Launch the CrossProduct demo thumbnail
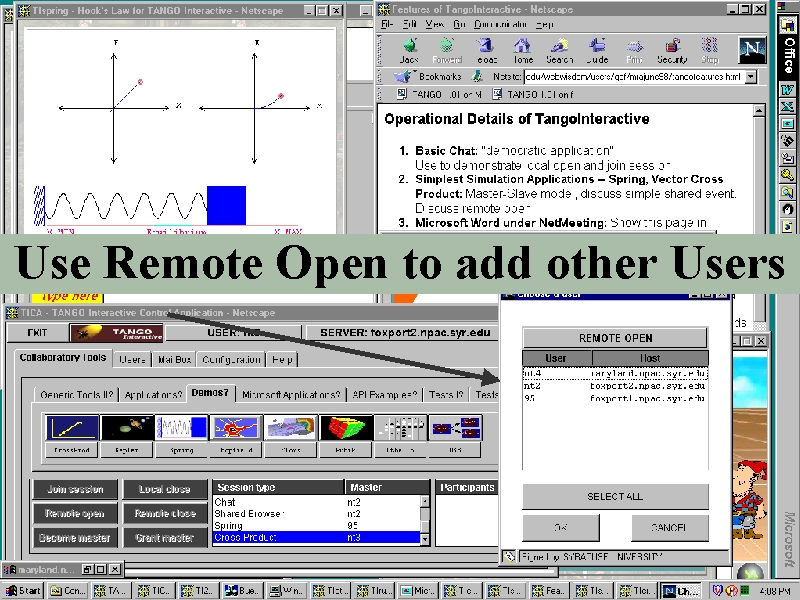Viewport: 800px width, 600px height. 72,428
